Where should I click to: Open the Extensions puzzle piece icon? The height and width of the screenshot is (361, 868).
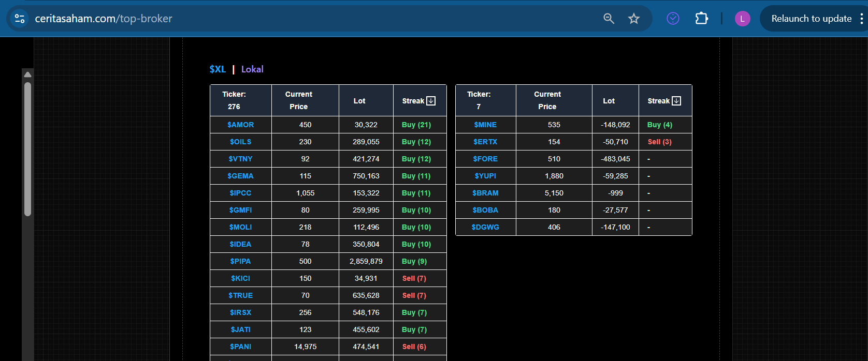(701, 19)
